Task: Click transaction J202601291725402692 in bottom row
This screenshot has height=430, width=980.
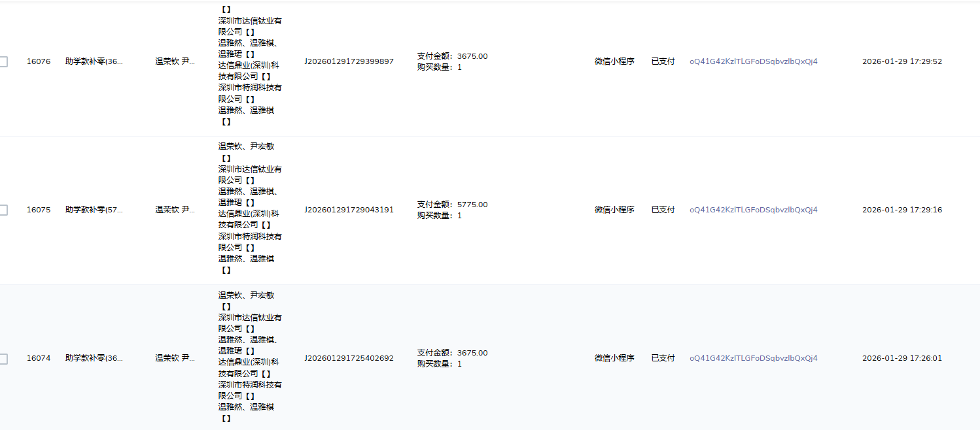Action: (x=349, y=357)
